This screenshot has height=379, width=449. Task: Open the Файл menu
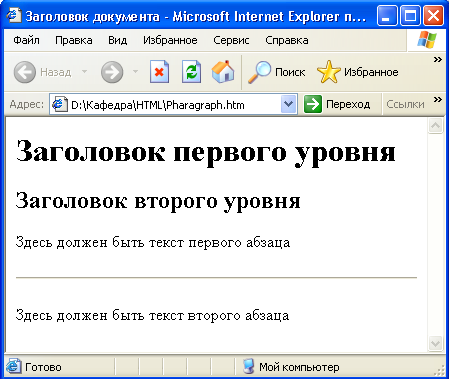coord(26,40)
